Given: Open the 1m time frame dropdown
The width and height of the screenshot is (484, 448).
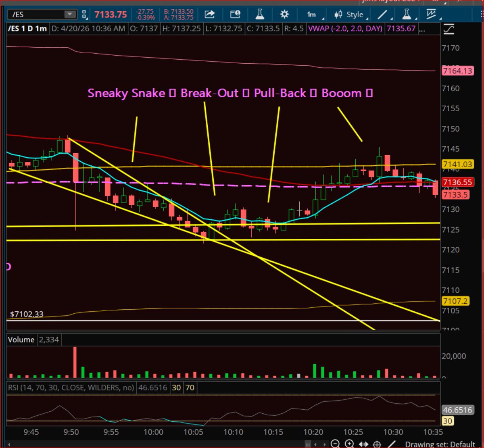Looking at the screenshot, I should tap(315, 15).
